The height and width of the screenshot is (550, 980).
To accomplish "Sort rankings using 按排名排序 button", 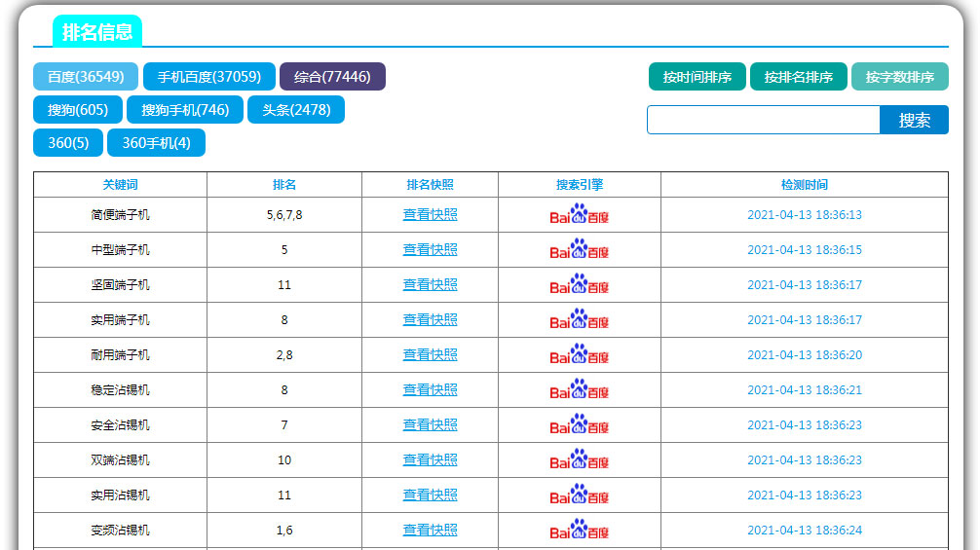I will point(798,76).
